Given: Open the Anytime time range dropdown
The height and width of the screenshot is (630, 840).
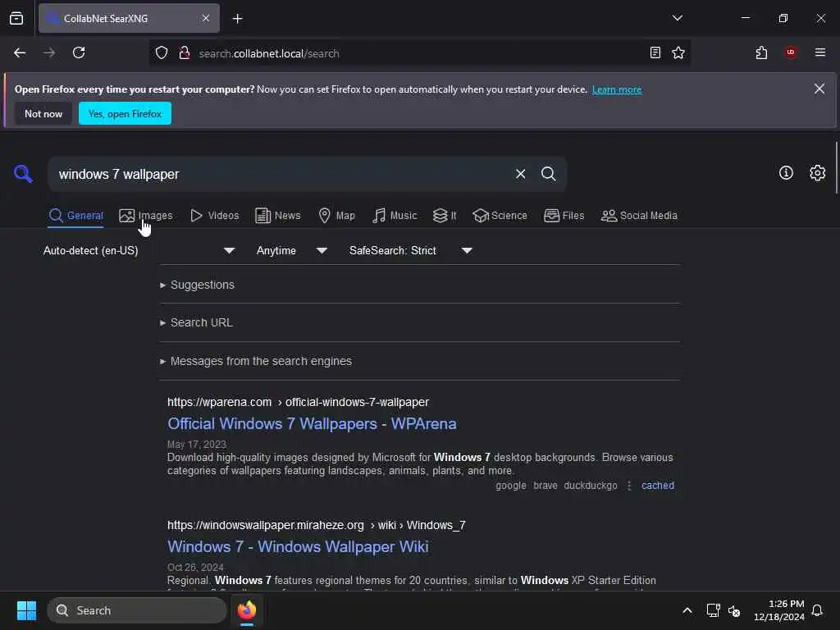Looking at the screenshot, I should point(291,250).
